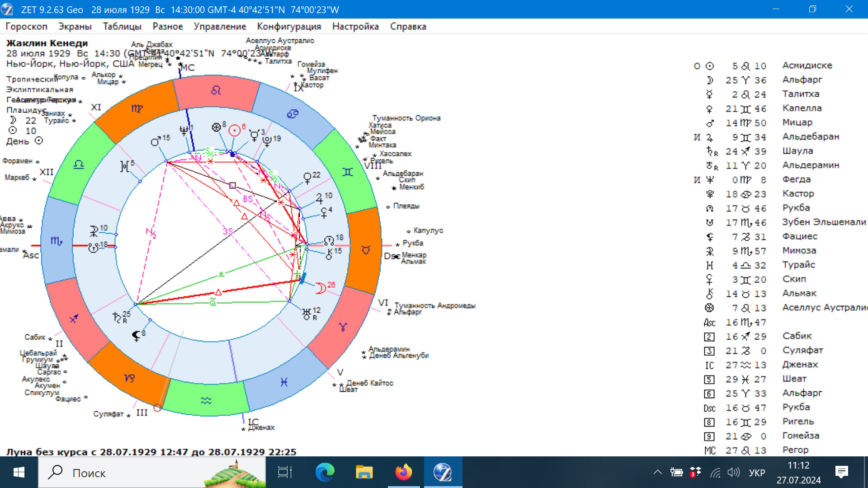Open the Управление menu
Screen dimensions: 868x488
coord(220,26)
